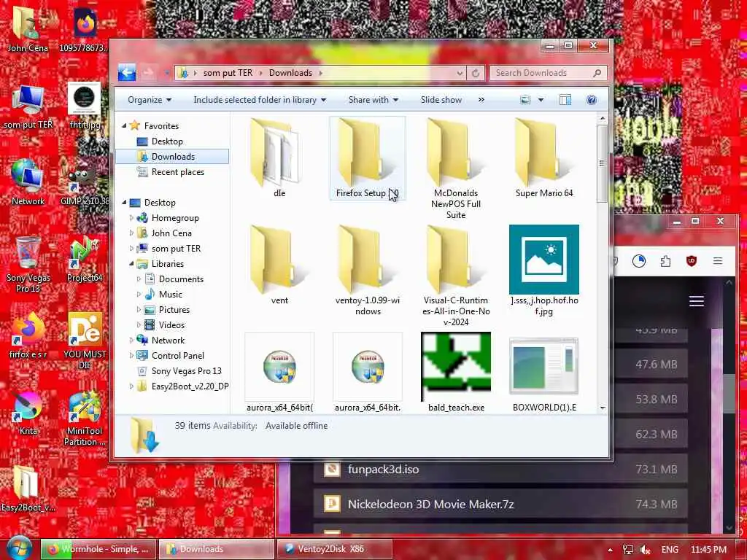Select the Project64 desktop shortcut
The image size is (747, 560).
point(85,260)
